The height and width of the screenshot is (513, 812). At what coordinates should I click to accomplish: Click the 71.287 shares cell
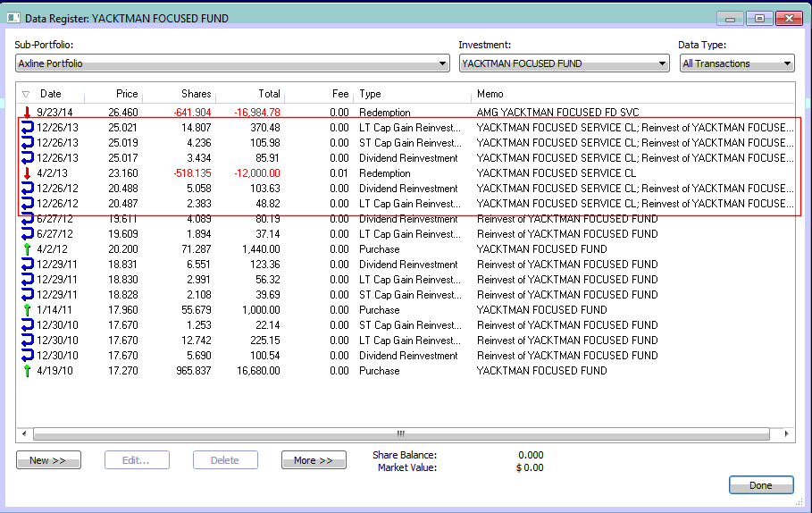click(x=197, y=249)
